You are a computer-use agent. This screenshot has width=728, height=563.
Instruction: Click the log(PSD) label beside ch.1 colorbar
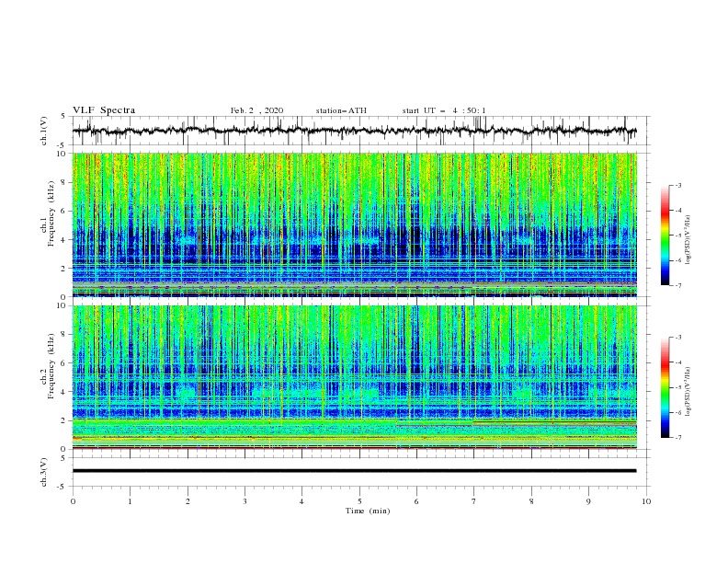click(x=688, y=240)
